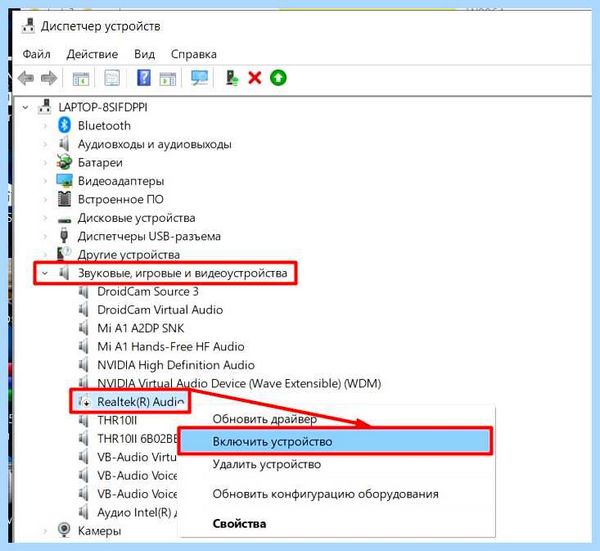This screenshot has width=600, height=551.
Task: Click the display adapter icon beside Видеоадаптеры
Action: 64,181
